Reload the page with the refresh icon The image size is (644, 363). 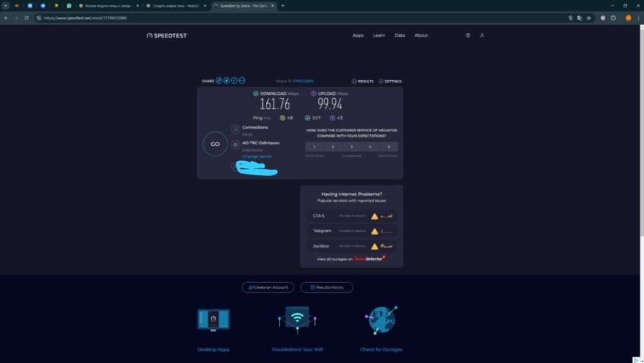point(26,18)
